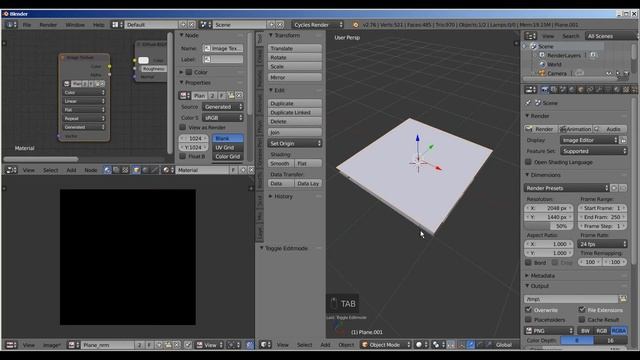640x360 pixels.
Task: Click output folder browse icon
Action: pos(623,299)
